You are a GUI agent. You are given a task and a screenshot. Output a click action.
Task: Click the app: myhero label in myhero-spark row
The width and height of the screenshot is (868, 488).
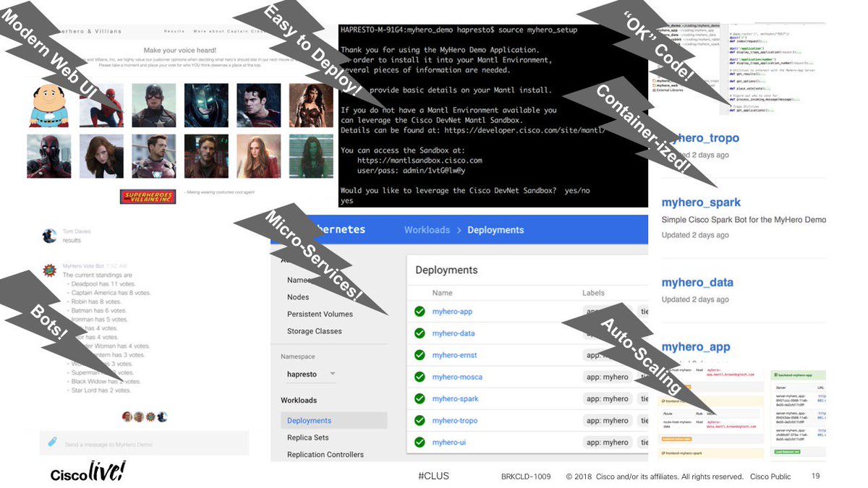pos(608,398)
